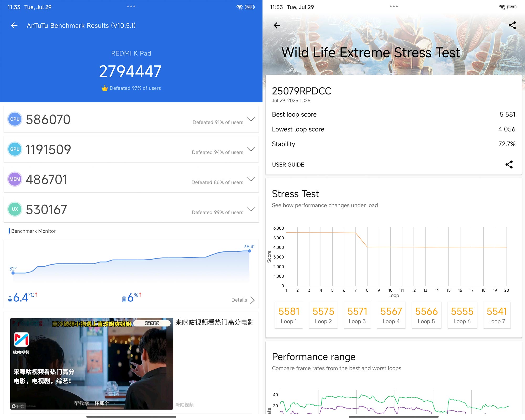The height and width of the screenshot is (420, 525).
Task: Select the Loop 5 score card 5566
Action: (426, 315)
